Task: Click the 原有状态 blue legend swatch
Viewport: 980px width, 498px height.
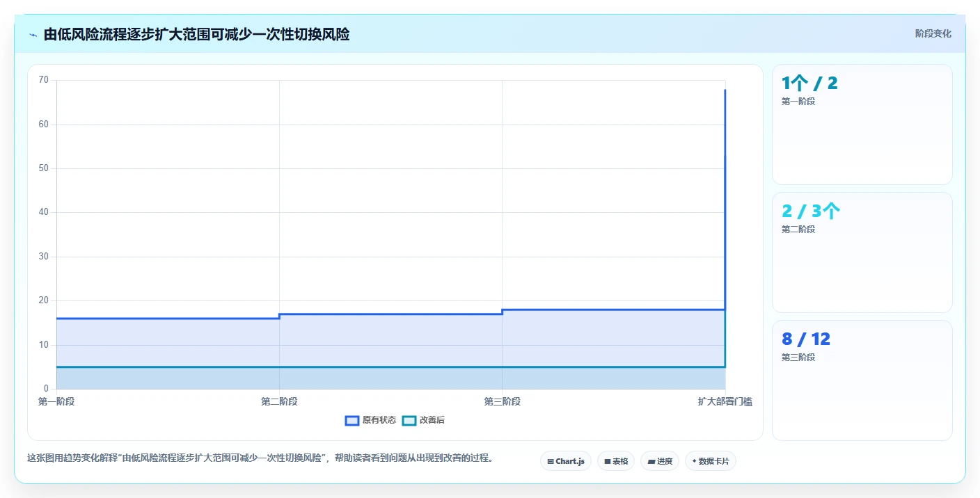Action: (x=352, y=420)
